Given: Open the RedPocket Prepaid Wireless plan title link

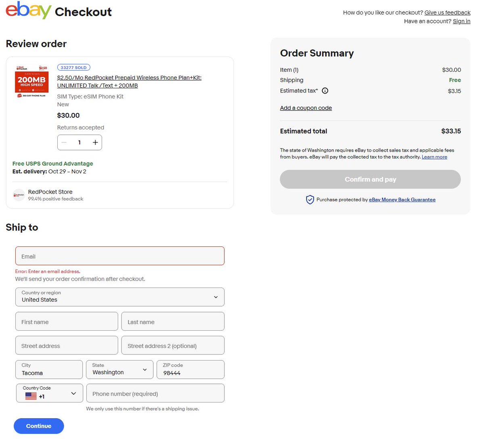Looking at the screenshot, I should [129, 81].
